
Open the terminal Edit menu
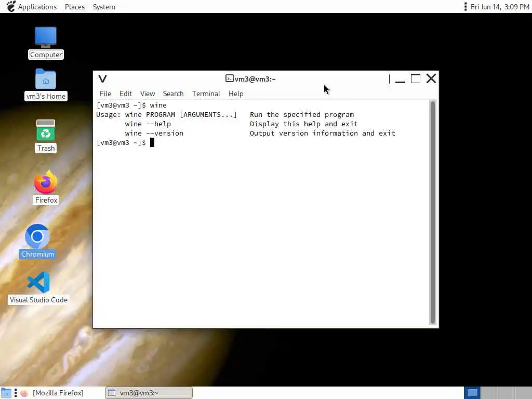(126, 94)
